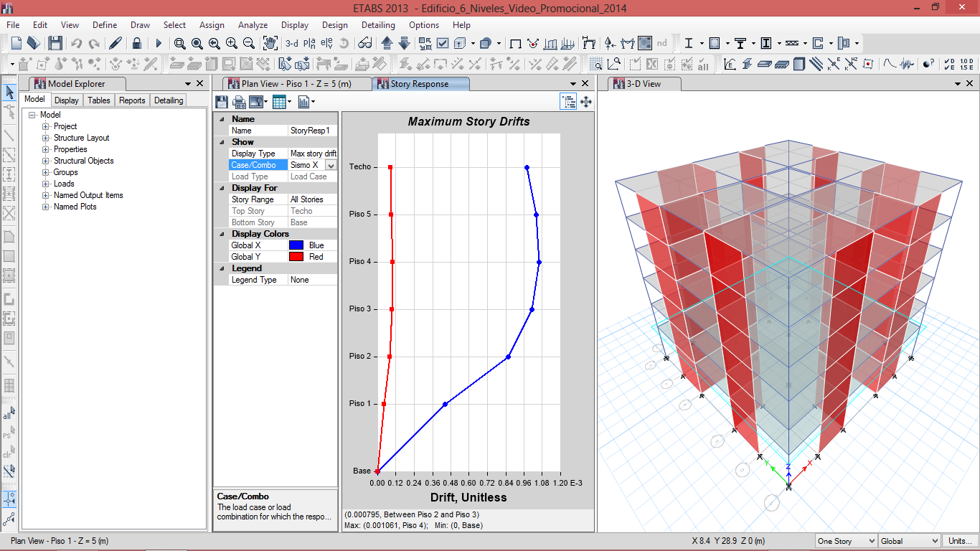Activate the Pan hand tool
The image size is (980, 551).
pos(270,43)
